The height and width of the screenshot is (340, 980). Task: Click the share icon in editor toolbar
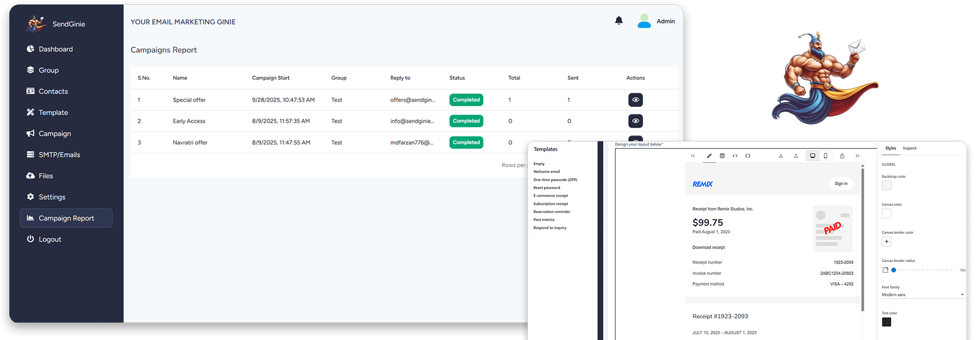(x=842, y=156)
